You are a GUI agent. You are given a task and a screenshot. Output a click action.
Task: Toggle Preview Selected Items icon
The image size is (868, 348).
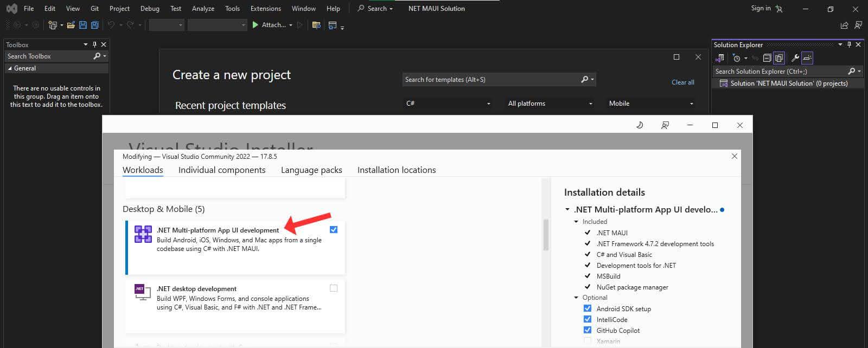click(x=807, y=58)
